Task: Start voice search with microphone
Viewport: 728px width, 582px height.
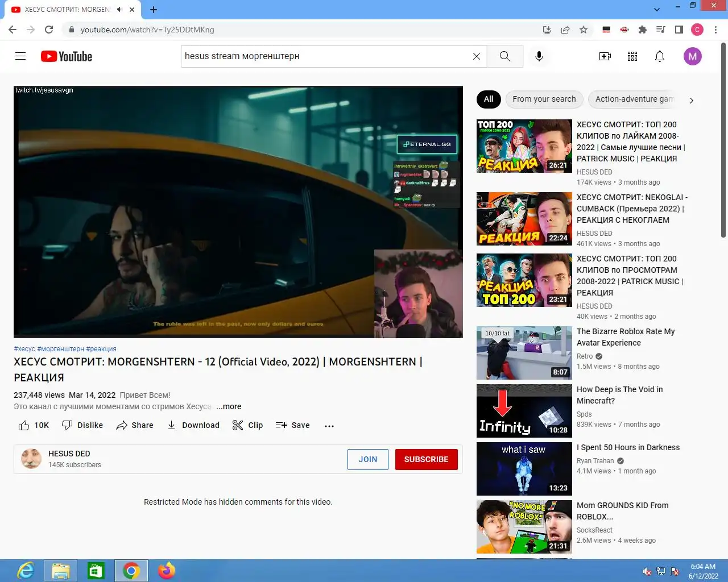Action: coord(539,56)
